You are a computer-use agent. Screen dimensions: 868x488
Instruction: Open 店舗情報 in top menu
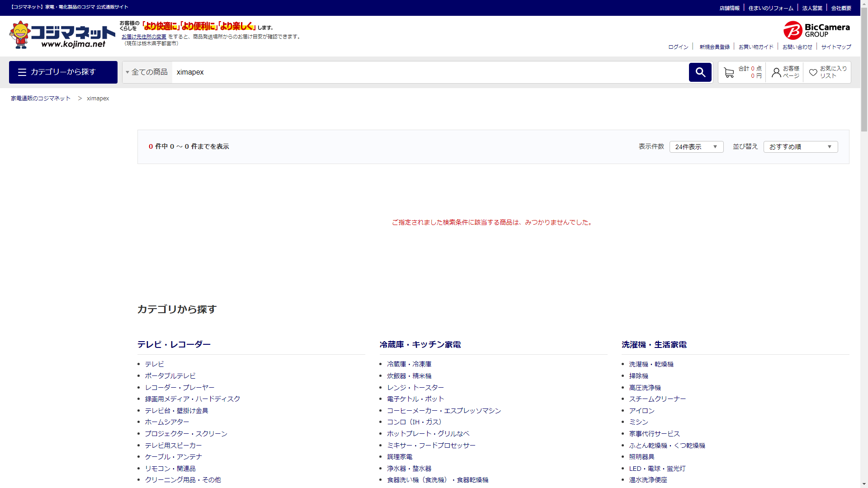point(729,8)
